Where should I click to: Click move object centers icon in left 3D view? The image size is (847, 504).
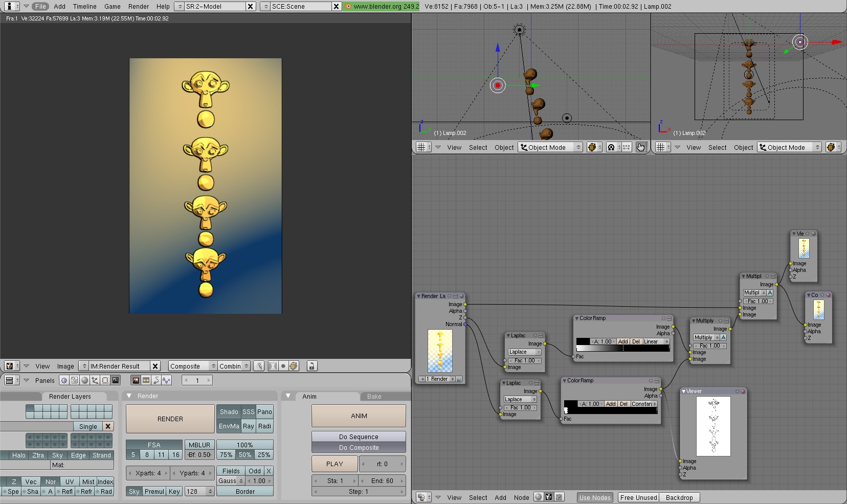pyautogui.click(x=626, y=147)
